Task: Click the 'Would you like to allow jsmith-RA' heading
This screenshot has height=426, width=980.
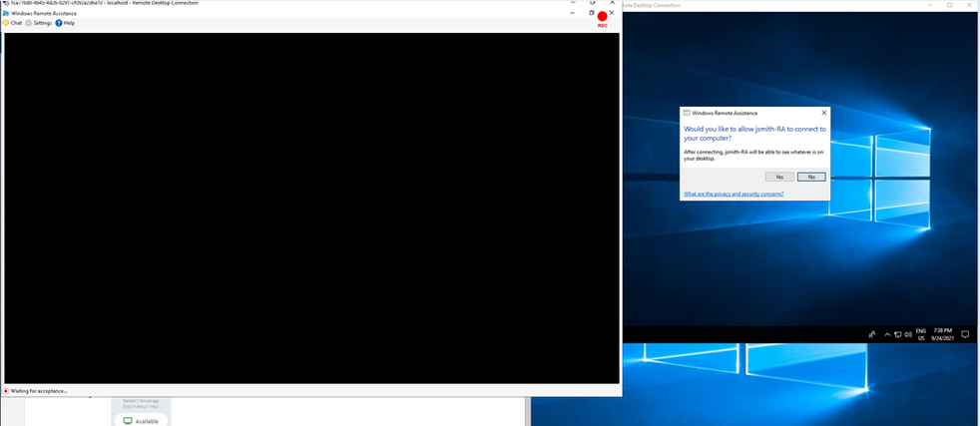Action: pyautogui.click(x=755, y=133)
